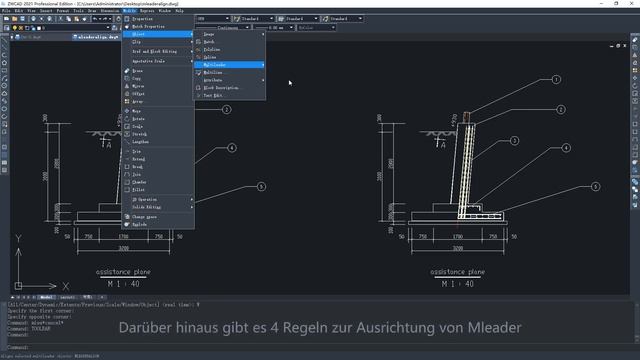Select the Scale command
The height and width of the screenshot is (360, 640).
click(x=158, y=127)
